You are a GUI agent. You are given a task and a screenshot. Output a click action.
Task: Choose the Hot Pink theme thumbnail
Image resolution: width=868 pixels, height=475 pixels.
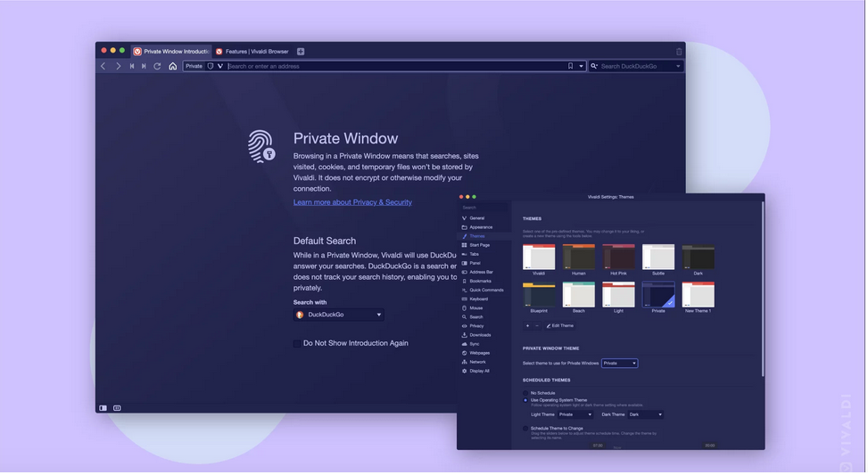[618, 258]
